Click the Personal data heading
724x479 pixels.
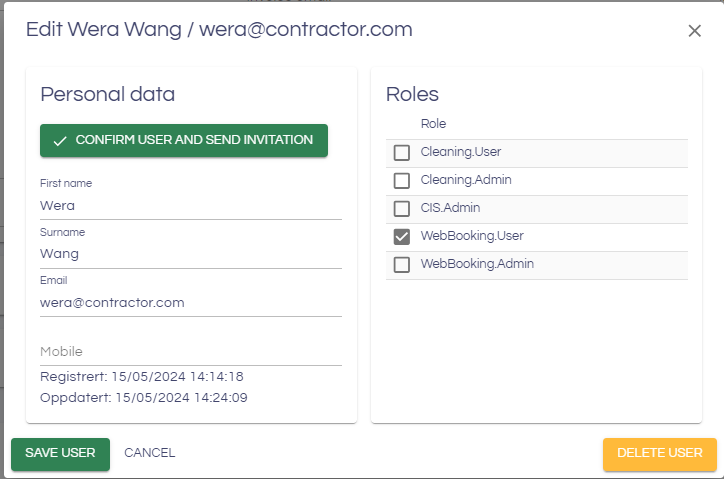(x=107, y=95)
